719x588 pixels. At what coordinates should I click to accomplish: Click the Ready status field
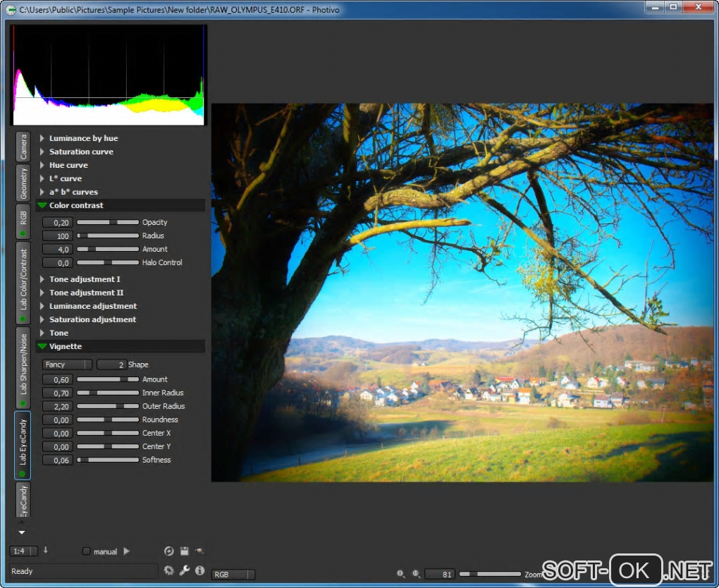click(84, 571)
